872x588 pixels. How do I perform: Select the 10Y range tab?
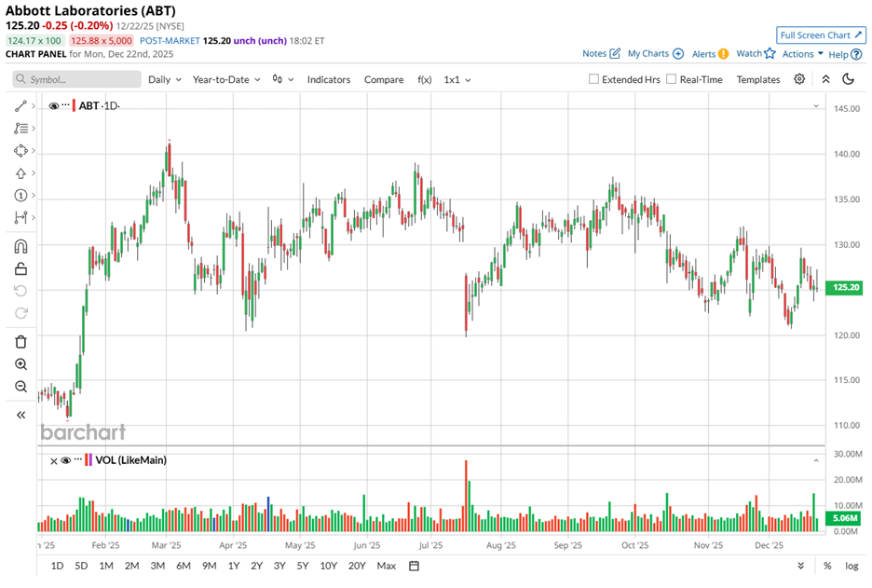[328, 566]
